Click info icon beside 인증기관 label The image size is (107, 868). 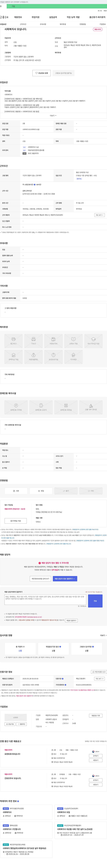63,679
